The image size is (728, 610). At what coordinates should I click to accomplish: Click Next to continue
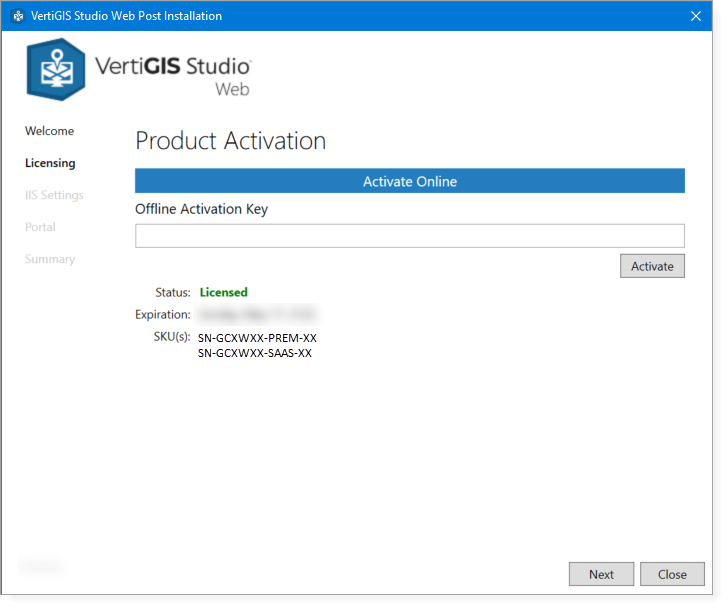click(601, 574)
